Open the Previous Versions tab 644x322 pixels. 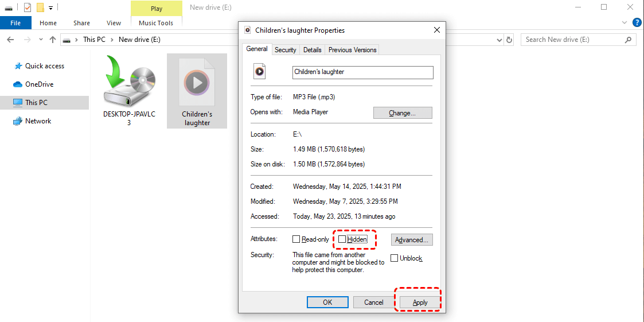(x=352, y=50)
